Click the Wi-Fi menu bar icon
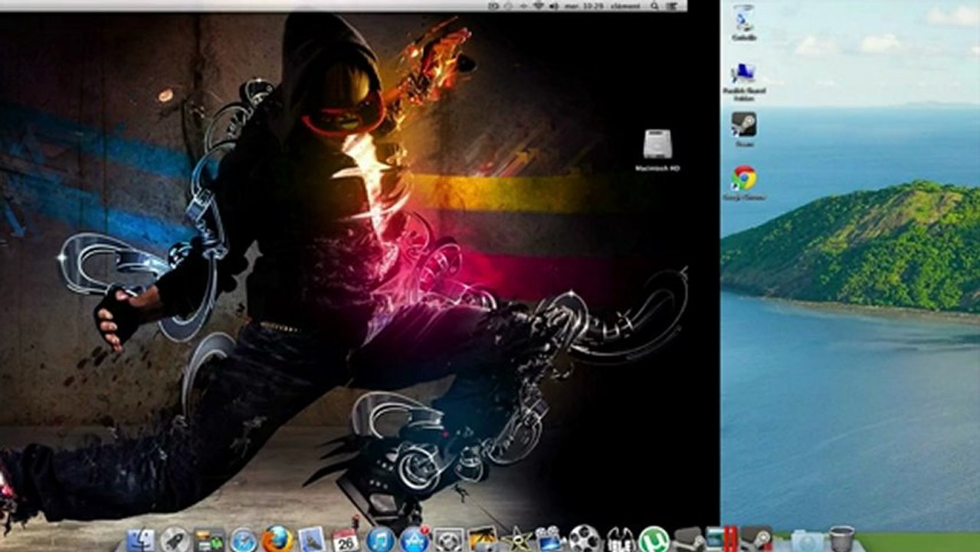This screenshot has width=980, height=552. coord(539,6)
